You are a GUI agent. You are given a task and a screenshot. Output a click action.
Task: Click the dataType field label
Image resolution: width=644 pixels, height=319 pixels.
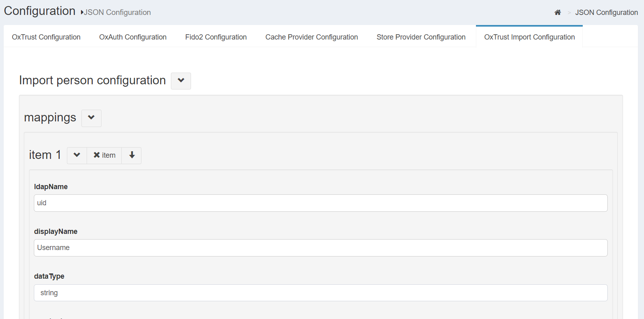pyautogui.click(x=49, y=276)
